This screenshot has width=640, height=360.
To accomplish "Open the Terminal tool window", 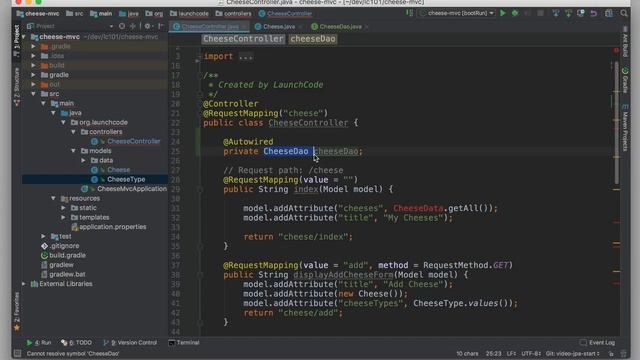I will point(184,343).
